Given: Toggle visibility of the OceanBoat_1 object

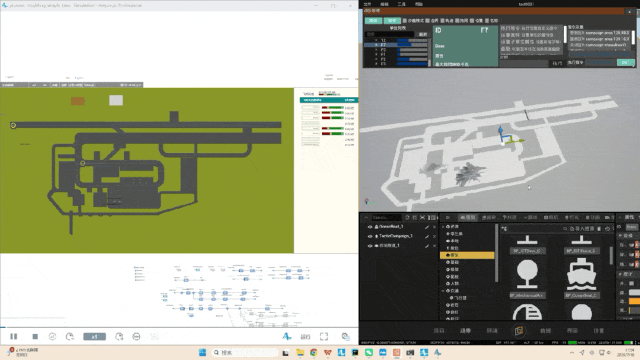Looking at the screenshot, I should coord(370,227).
